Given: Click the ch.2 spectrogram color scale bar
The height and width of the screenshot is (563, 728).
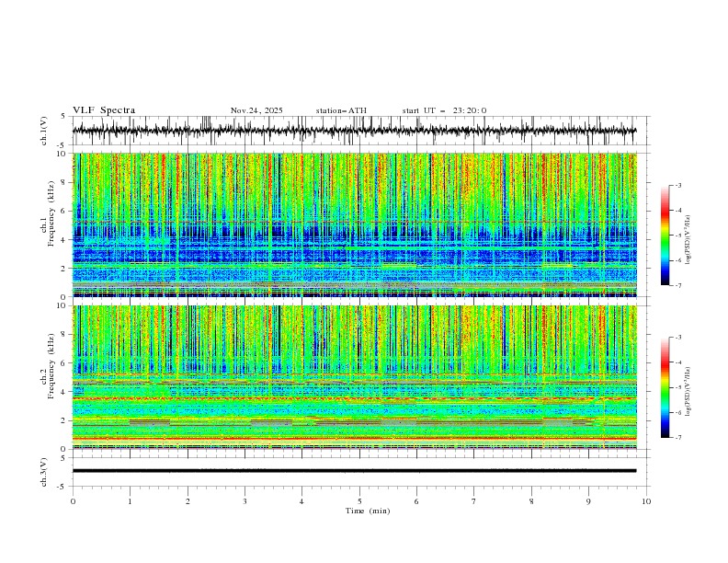Looking at the screenshot, I should [665, 387].
